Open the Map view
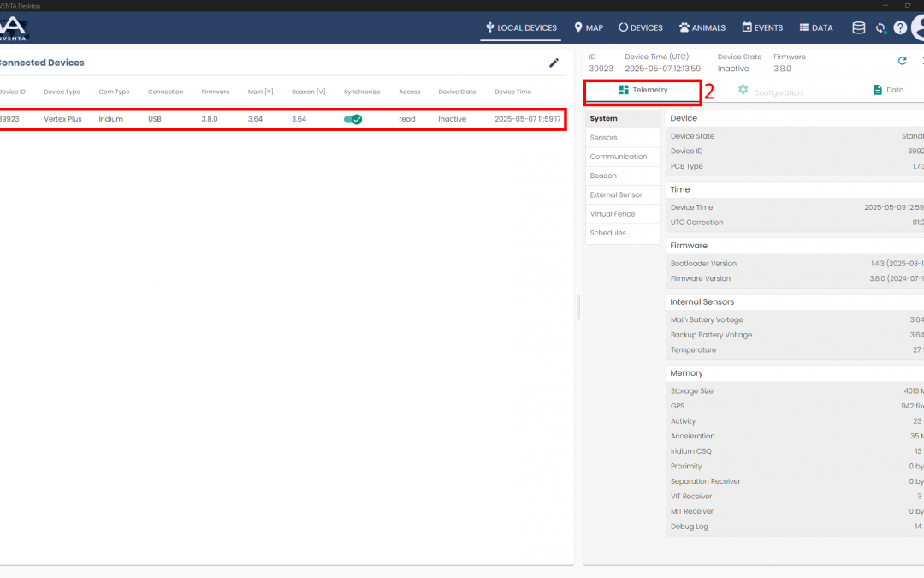Screen dimensions: 924x578 coord(589,27)
